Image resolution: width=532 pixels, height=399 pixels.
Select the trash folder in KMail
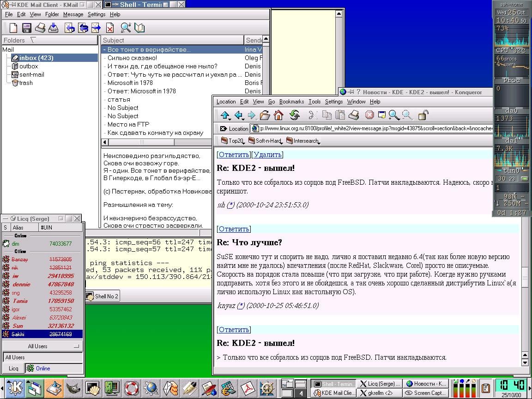click(22, 83)
